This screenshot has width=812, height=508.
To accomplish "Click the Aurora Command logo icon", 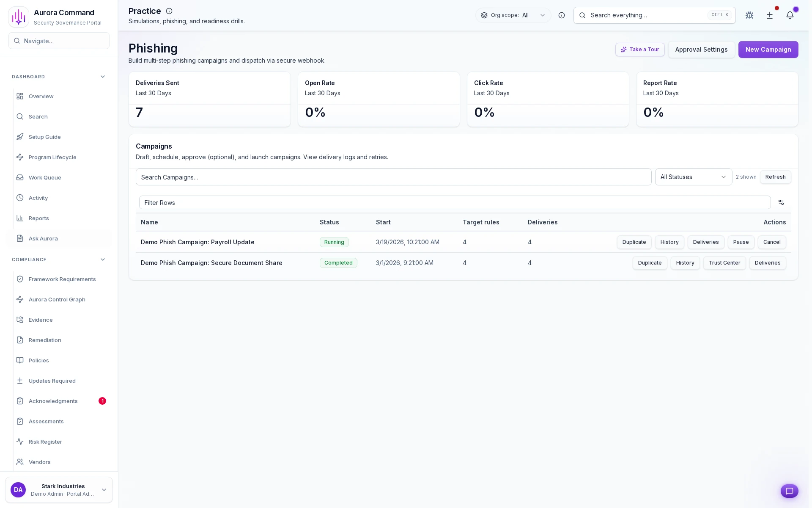I will coord(18,17).
